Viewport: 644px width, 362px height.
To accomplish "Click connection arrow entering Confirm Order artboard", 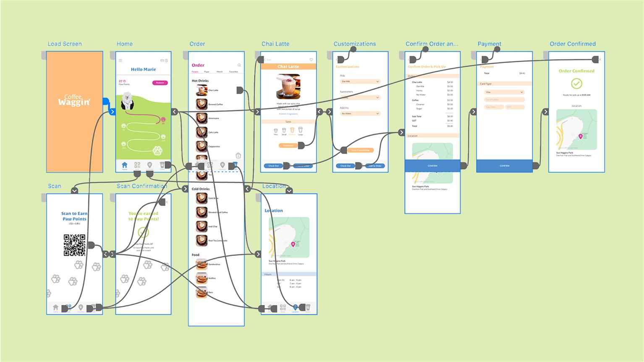I will coord(401,132).
